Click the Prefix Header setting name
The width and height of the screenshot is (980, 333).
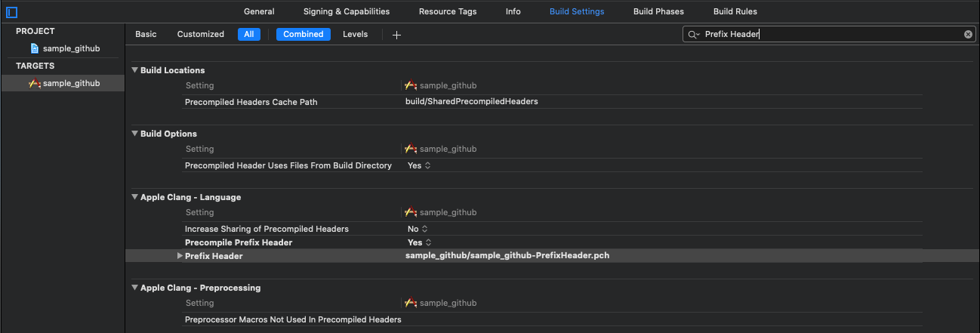point(214,256)
